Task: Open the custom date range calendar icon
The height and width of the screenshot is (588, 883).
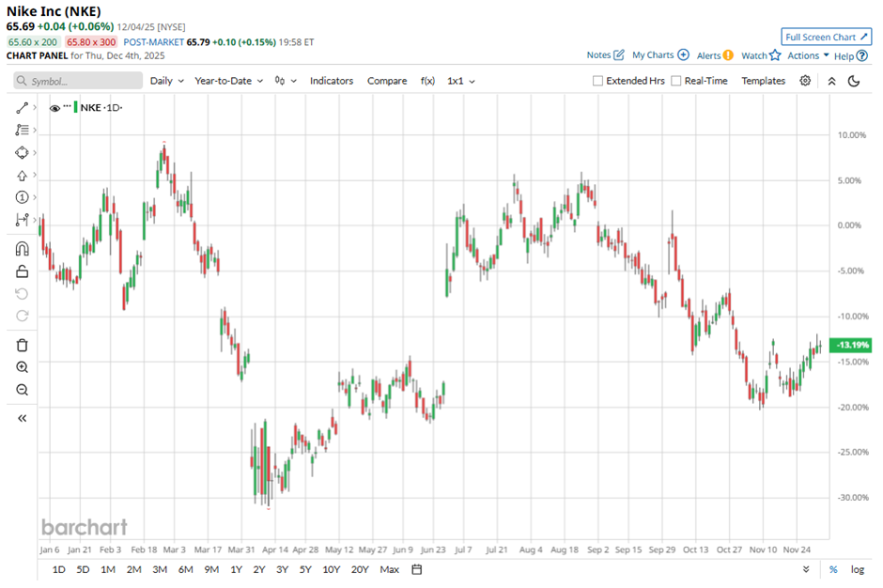Action: (x=417, y=569)
